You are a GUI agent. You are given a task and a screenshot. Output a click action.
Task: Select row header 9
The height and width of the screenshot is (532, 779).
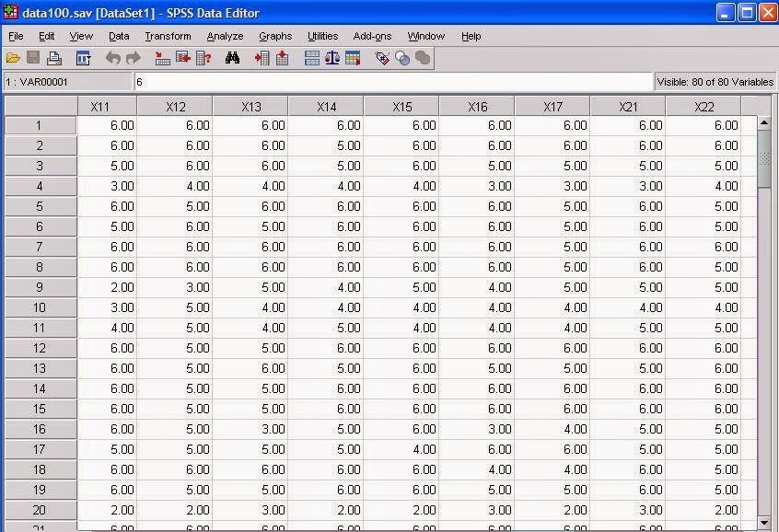(x=41, y=287)
